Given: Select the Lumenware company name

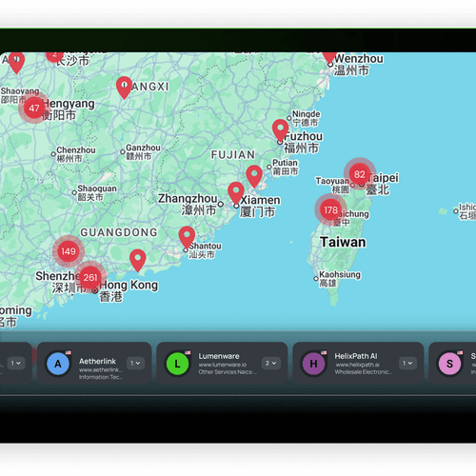Looking at the screenshot, I should point(219,356).
